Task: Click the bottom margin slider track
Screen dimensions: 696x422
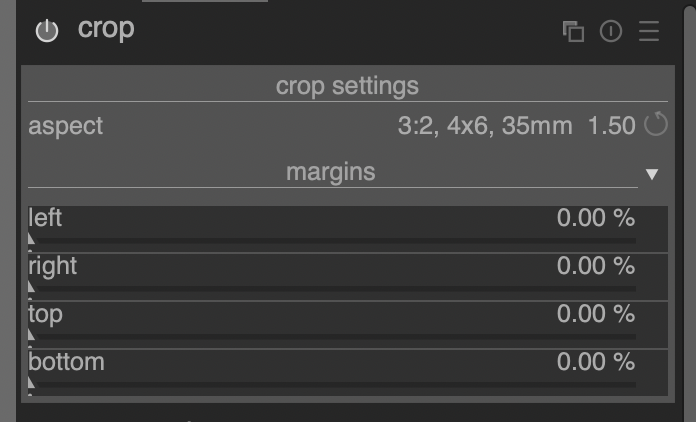Action: tap(332, 384)
